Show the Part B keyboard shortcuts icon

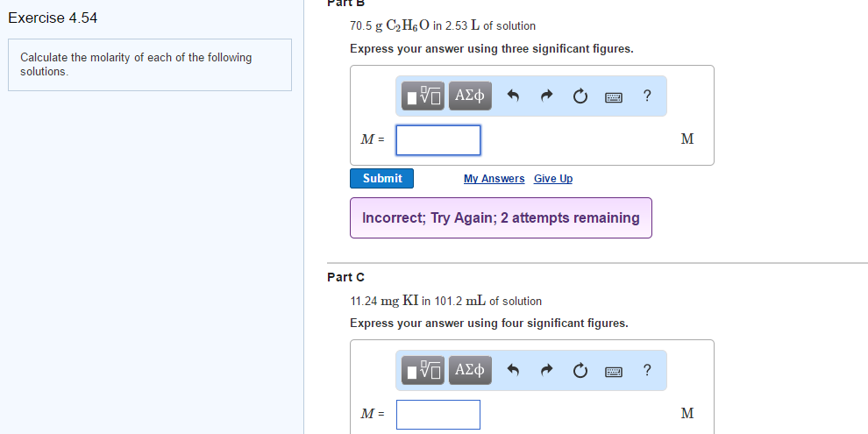[614, 97]
